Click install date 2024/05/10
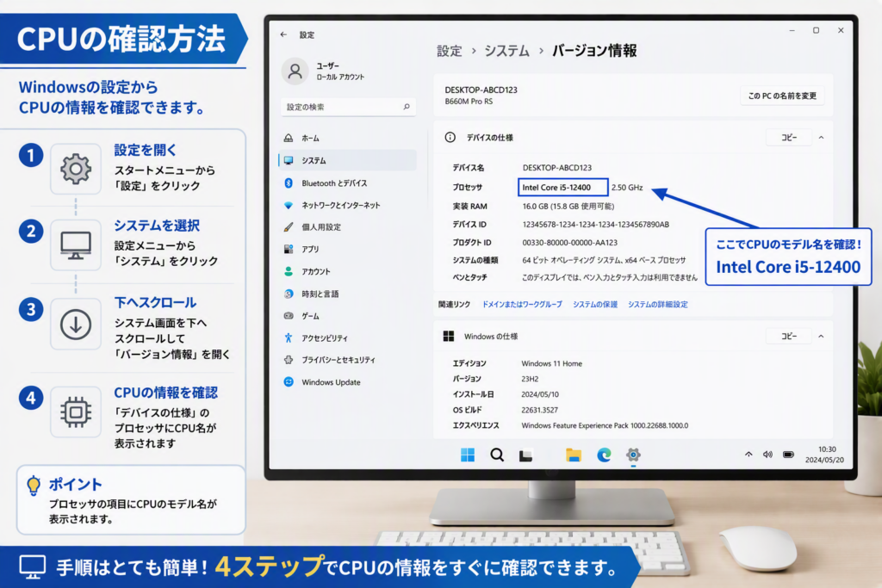The width and height of the screenshot is (882, 588). pyautogui.click(x=540, y=394)
